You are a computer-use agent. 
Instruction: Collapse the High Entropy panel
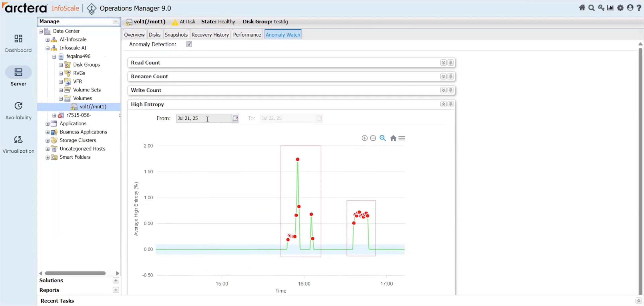pyautogui.click(x=443, y=104)
